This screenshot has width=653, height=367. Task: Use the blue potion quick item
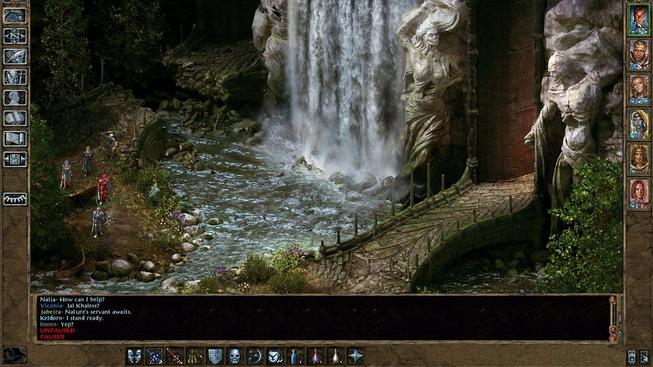pyautogui.click(x=295, y=356)
